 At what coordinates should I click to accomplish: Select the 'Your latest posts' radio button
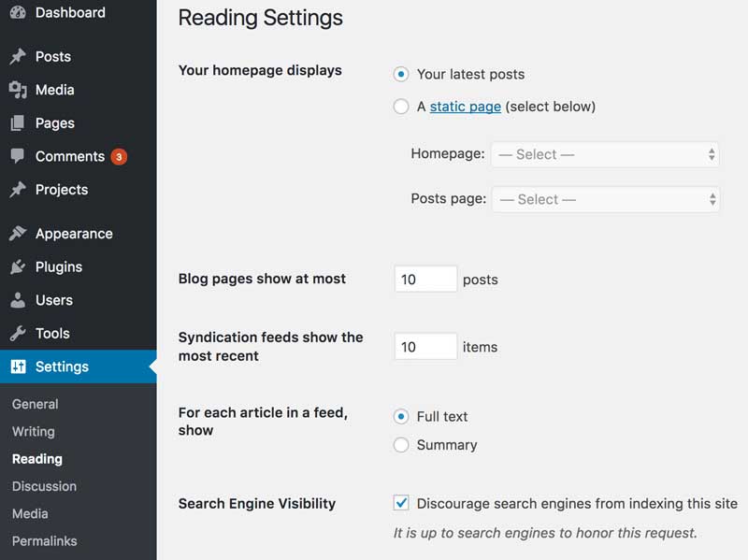(401, 74)
